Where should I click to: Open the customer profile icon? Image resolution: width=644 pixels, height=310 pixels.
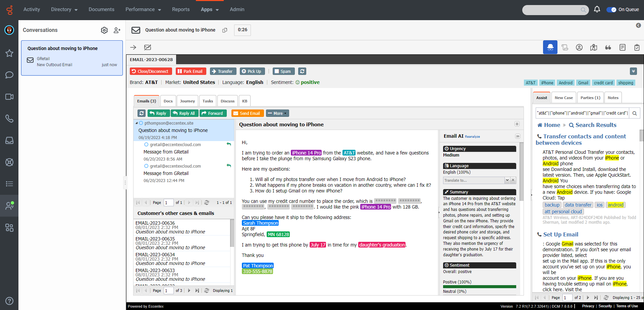coord(579,47)
